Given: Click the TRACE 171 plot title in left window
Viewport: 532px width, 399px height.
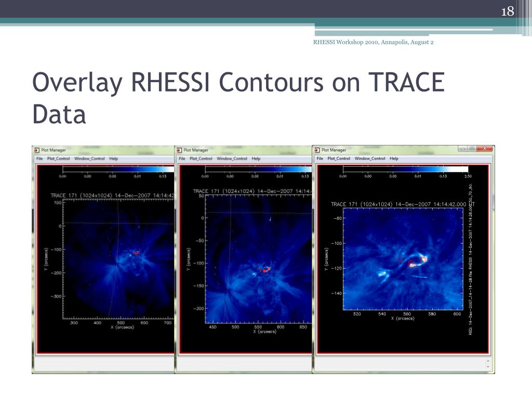Looking at the screenshot, I should pyautogui.click(x=112, y=195).
